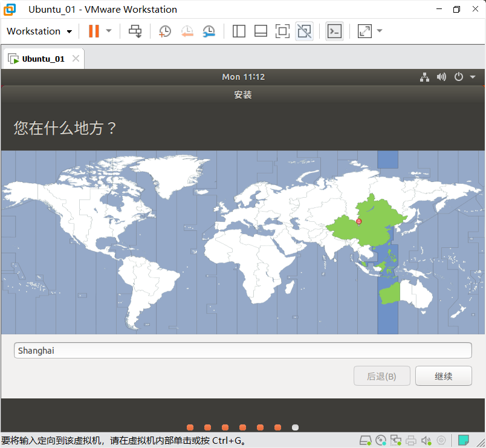486x448 pixels.
Task: Expand the stretch display options arrow
Action: (380, 31)
